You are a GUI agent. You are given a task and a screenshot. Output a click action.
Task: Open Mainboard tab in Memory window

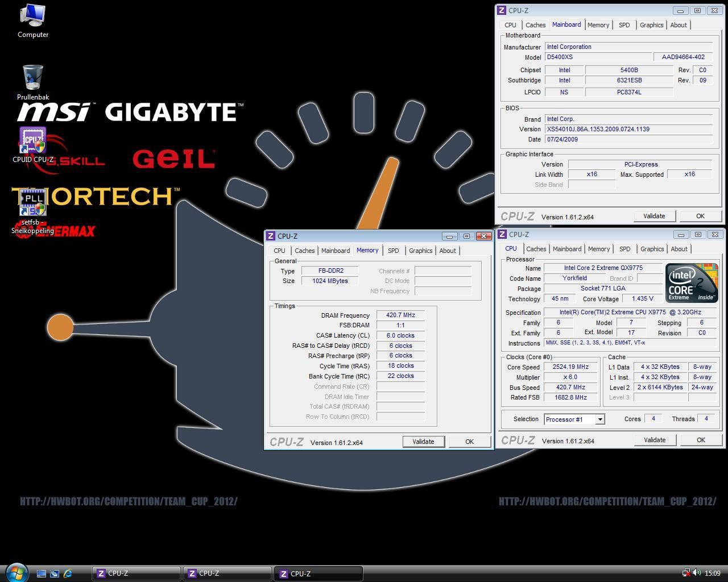pyautogui.click(x=336, y=251)
